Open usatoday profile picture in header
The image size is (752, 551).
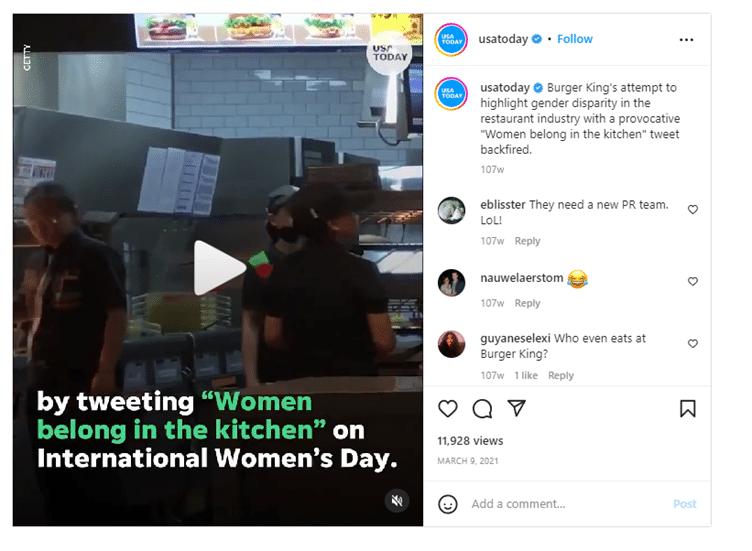tap(451, 39)
